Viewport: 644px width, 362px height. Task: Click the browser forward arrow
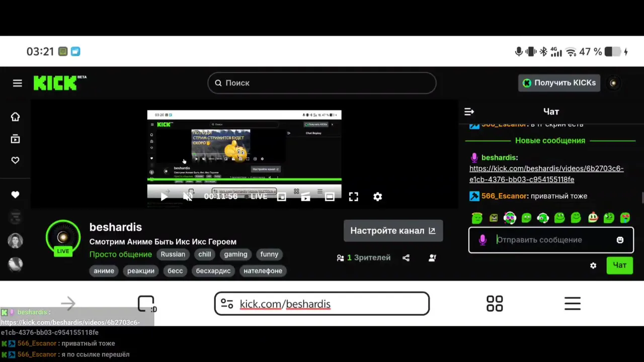coord(68,304)
